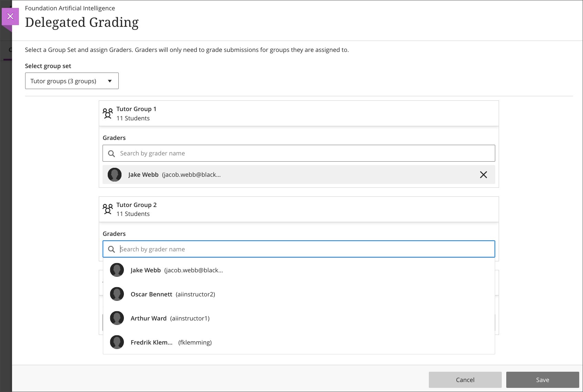Click the Tutor Group 2 group icon
583x392 pixels.
pyautogui.click(x=108, y=209)
